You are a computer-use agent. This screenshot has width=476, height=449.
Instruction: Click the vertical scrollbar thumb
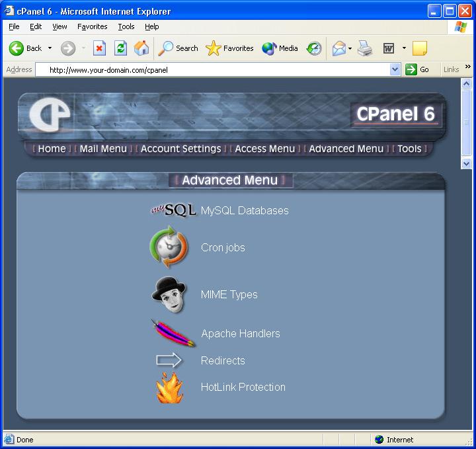pos(466,122)
